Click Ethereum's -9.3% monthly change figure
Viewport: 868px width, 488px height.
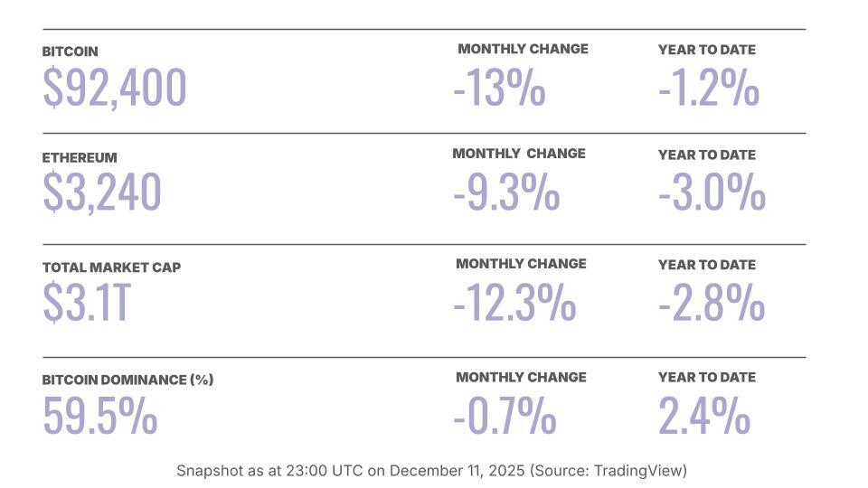[506, 192]
